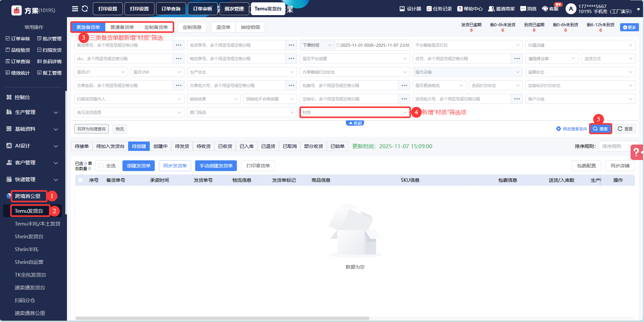Open 帮助中心 help center

click(x=470, y=9)
